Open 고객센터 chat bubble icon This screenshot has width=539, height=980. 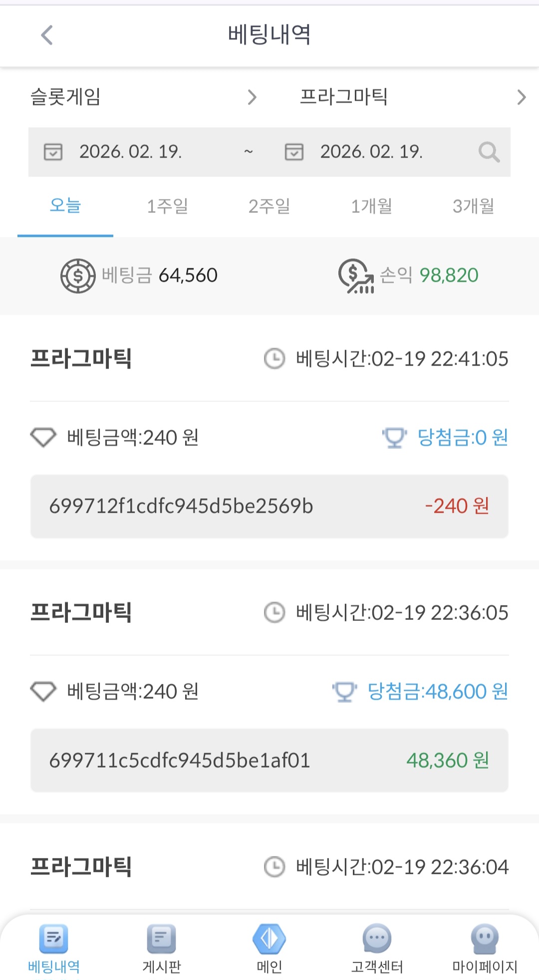pos(377,938)
